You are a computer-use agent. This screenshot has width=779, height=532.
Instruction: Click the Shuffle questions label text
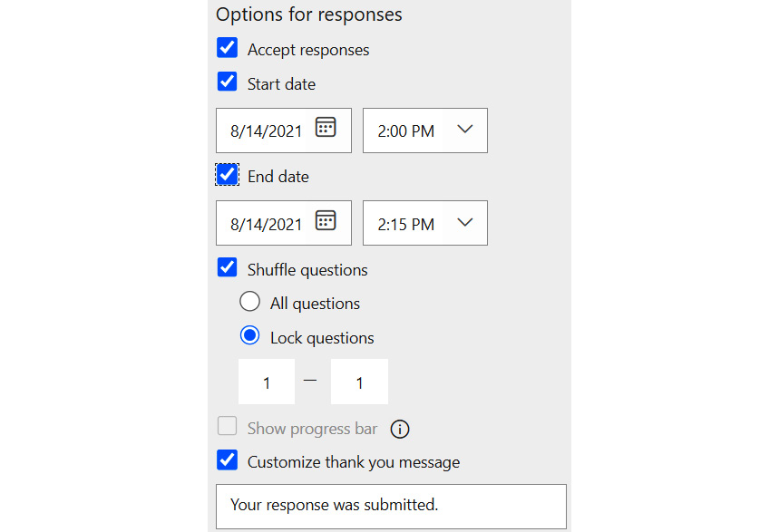(307, 270)
